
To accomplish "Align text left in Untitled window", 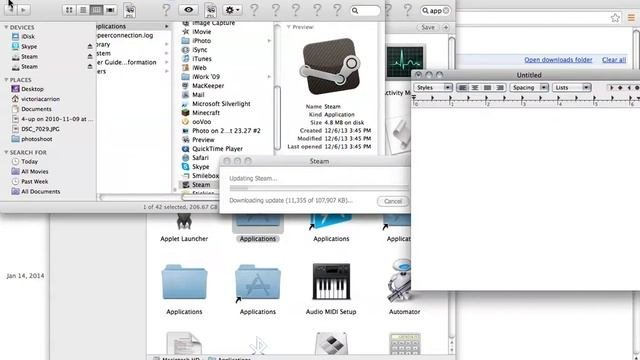I will 462,87.
